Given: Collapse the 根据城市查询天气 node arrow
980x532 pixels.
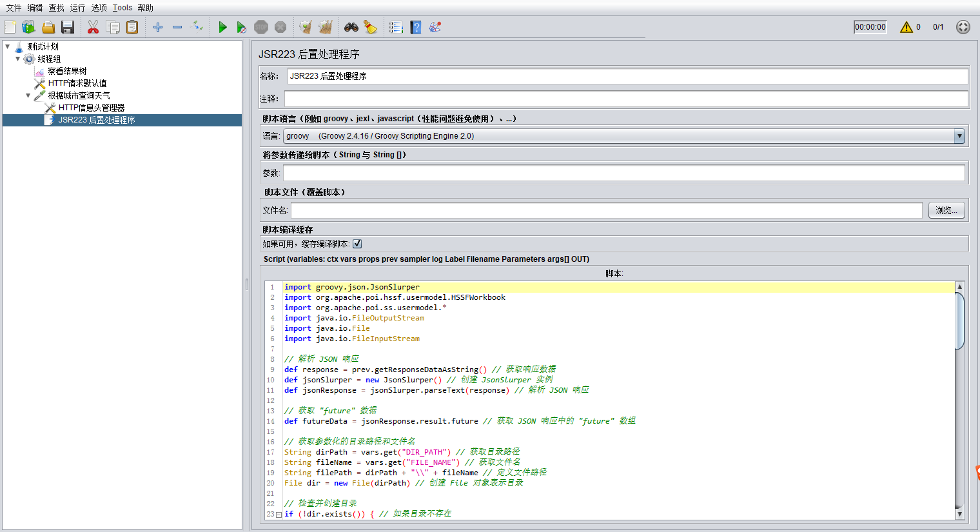Looking at the screenshot, I should [28, 95].
